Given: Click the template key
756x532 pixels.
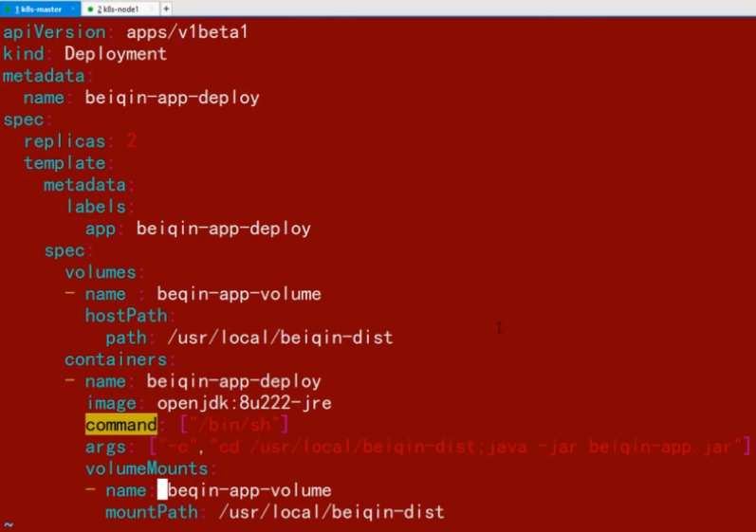Looking at the screenshot, I should click(65, 163).
